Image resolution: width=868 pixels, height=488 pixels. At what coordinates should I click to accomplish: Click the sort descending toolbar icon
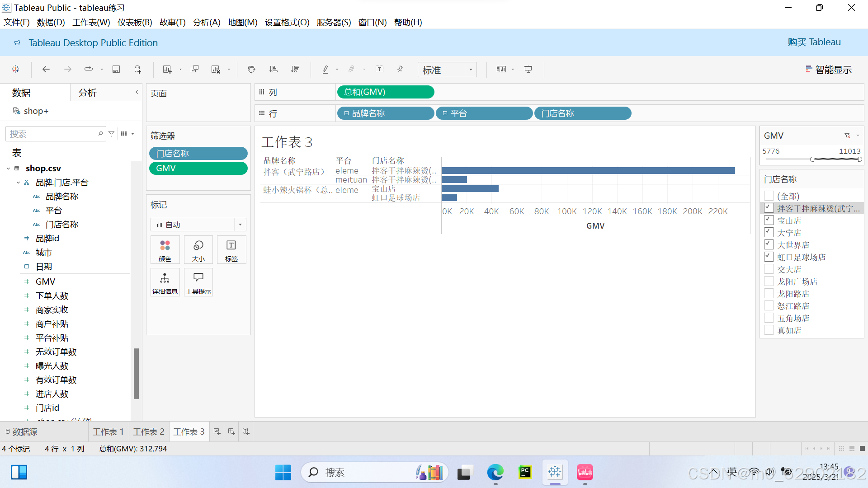tap(295, 69)
